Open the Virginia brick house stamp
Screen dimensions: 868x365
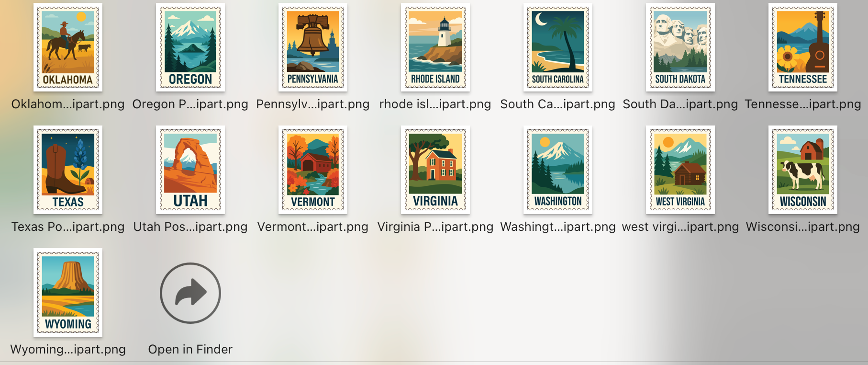tap(435, 170)
